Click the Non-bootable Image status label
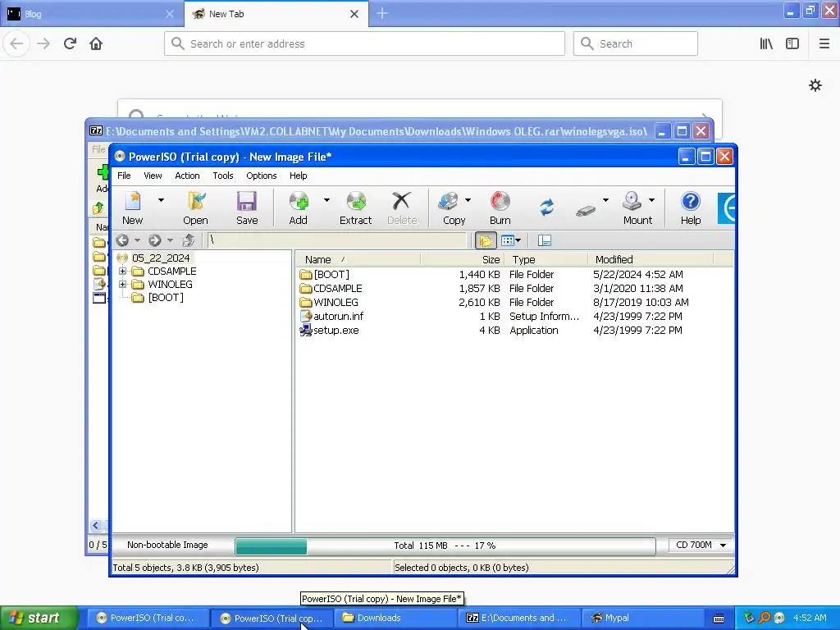Screen dimensions: 840x630 167,545
